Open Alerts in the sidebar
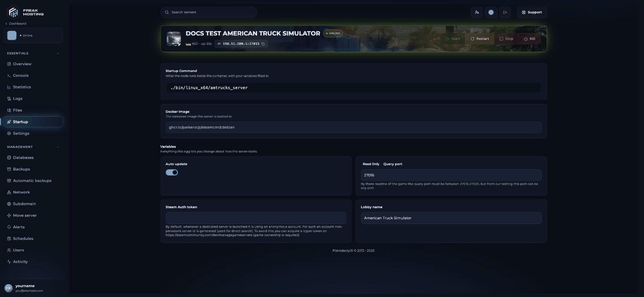The image size is (644, 297). (x=33, y=227)
